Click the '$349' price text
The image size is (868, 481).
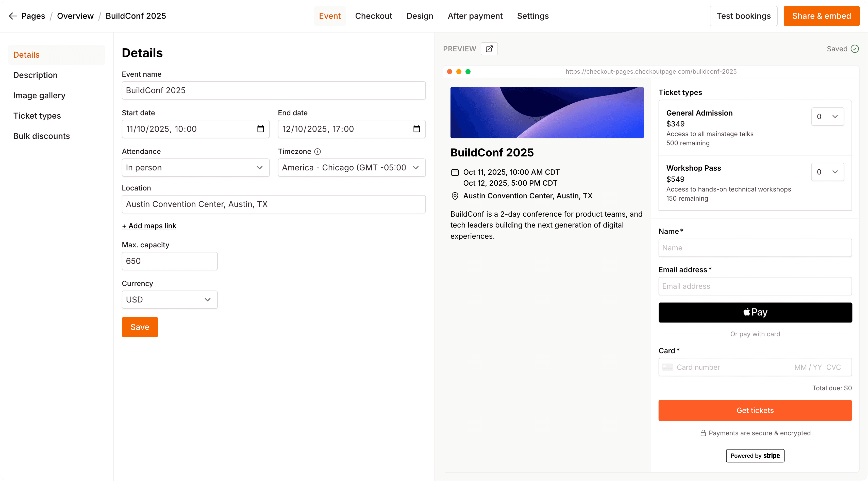click(675, 124)
